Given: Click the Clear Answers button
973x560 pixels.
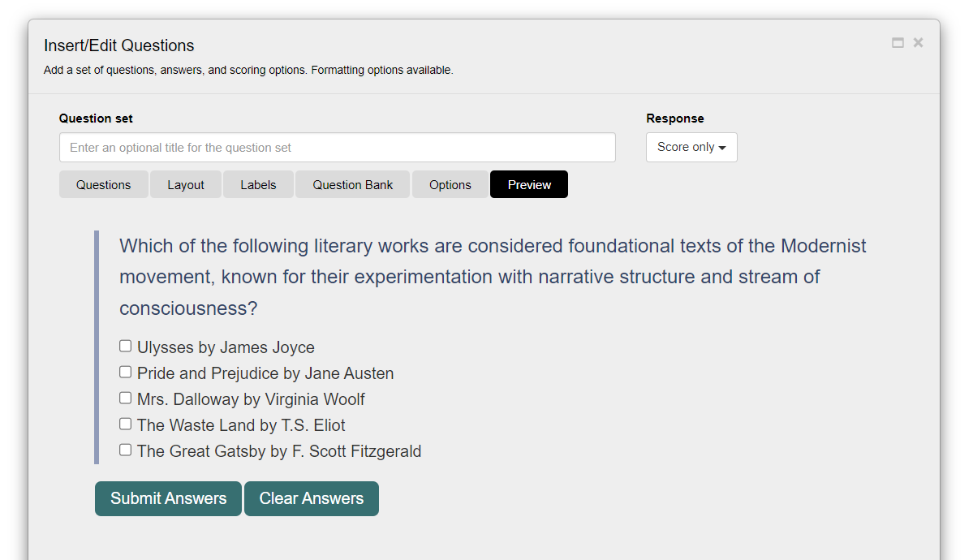Looking at the screenshot, I should click(312, 498).
